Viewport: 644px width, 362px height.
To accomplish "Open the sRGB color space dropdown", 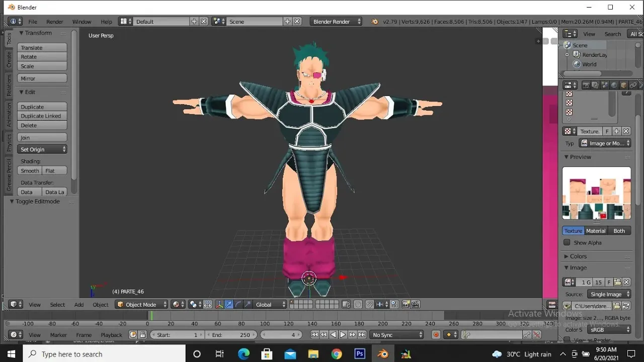I will [609, 330].
